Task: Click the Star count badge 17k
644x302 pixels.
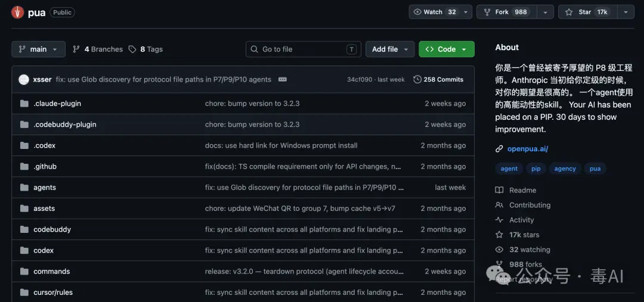Action: coord(602,12)
